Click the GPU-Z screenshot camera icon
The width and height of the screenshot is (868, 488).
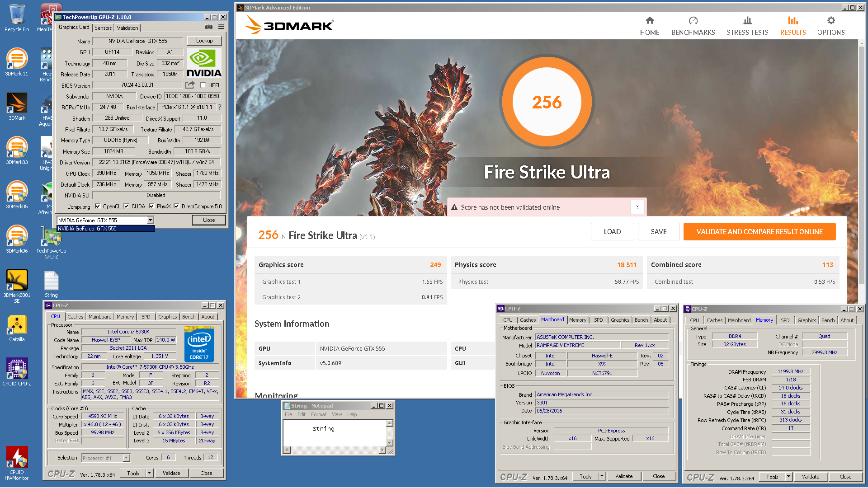click(209, 27)
